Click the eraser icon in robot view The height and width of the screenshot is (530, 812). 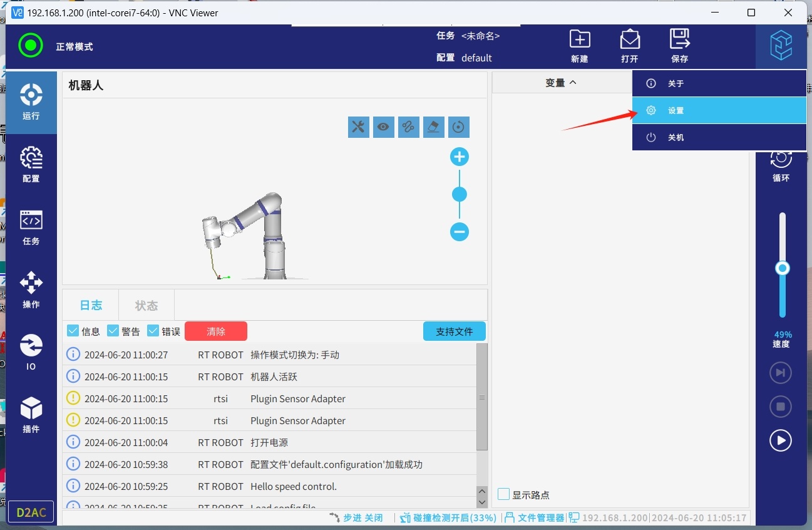click(433, 127)
